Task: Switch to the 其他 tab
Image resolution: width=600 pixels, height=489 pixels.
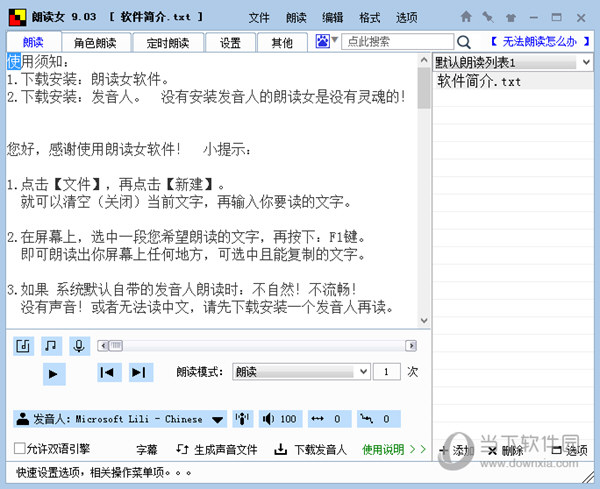Action: (x=282, y=42)
